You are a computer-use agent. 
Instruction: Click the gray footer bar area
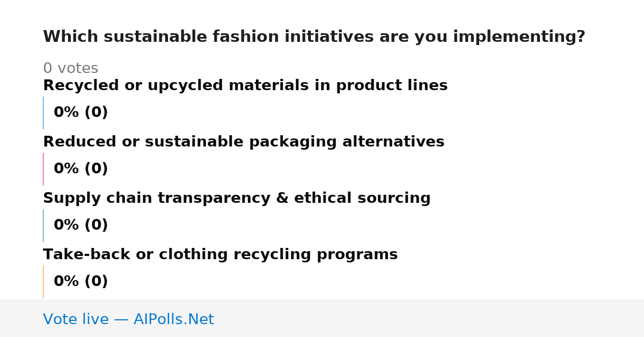tap(322, 318)
